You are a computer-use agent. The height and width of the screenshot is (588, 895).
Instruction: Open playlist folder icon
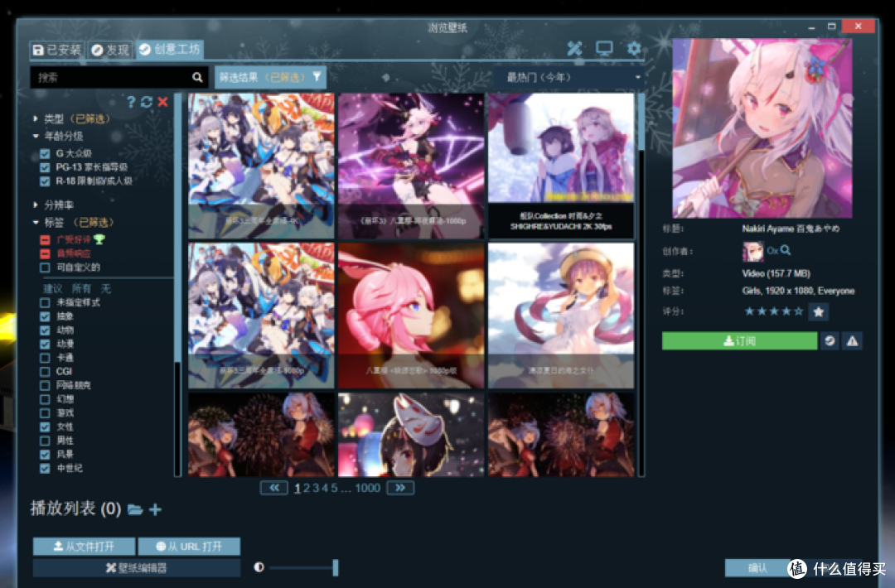point(135,509)
